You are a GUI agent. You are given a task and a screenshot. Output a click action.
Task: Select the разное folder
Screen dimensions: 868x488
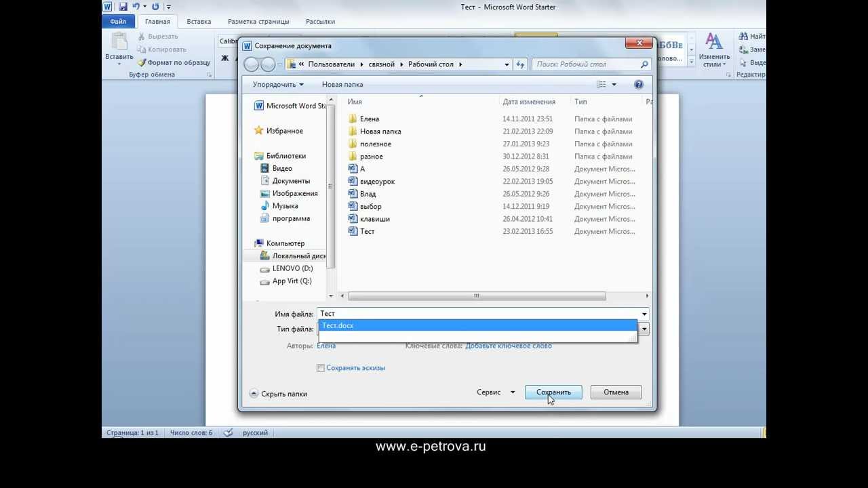(x=366, y=157)
